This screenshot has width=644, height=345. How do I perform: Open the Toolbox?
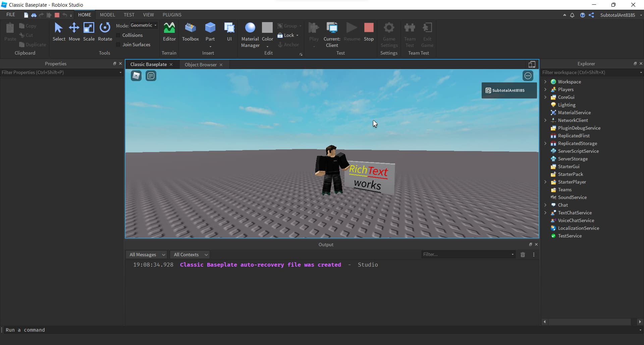point(190,32)
